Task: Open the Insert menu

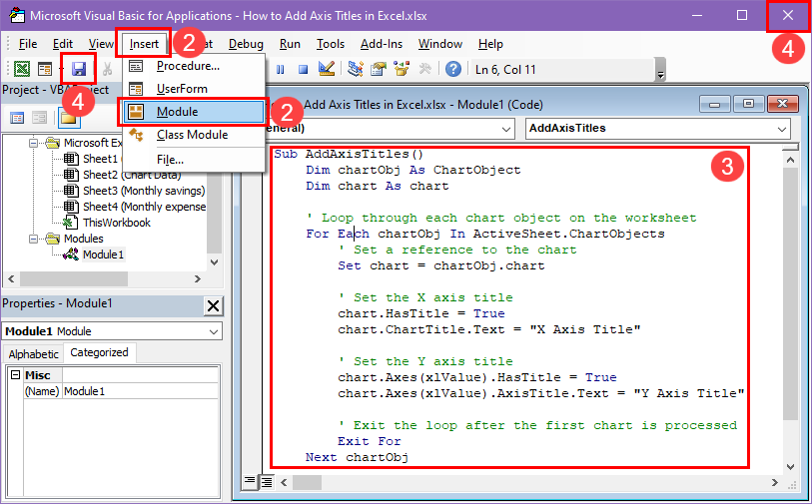Action: pyautogui.click(x=144, y=44)
